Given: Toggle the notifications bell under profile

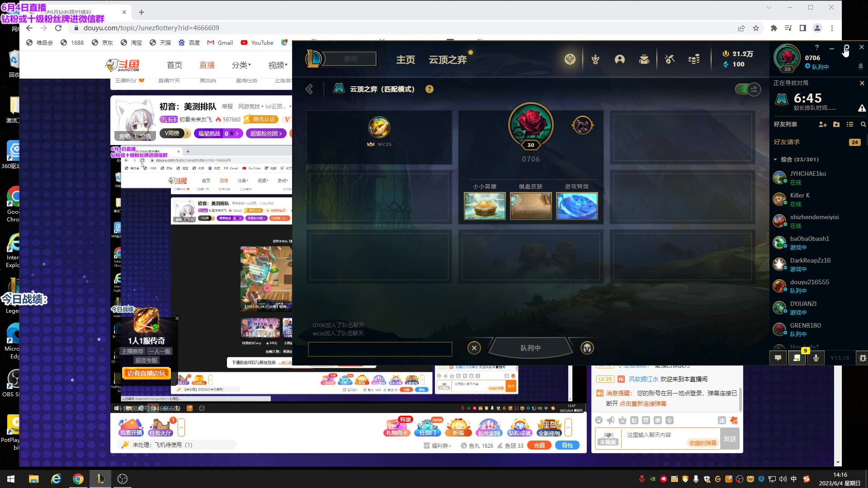Looking at the screenshot, I should pos(860,66).
